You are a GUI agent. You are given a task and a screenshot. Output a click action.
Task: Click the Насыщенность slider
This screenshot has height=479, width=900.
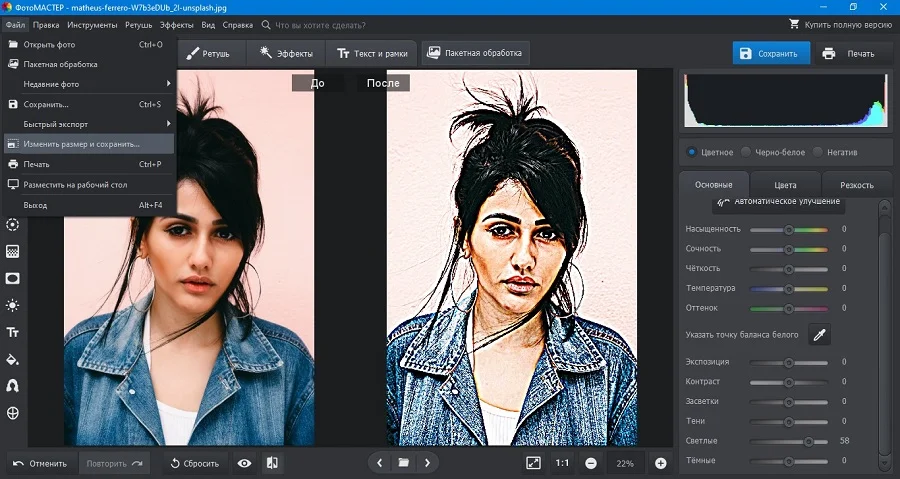coord(788,229)
